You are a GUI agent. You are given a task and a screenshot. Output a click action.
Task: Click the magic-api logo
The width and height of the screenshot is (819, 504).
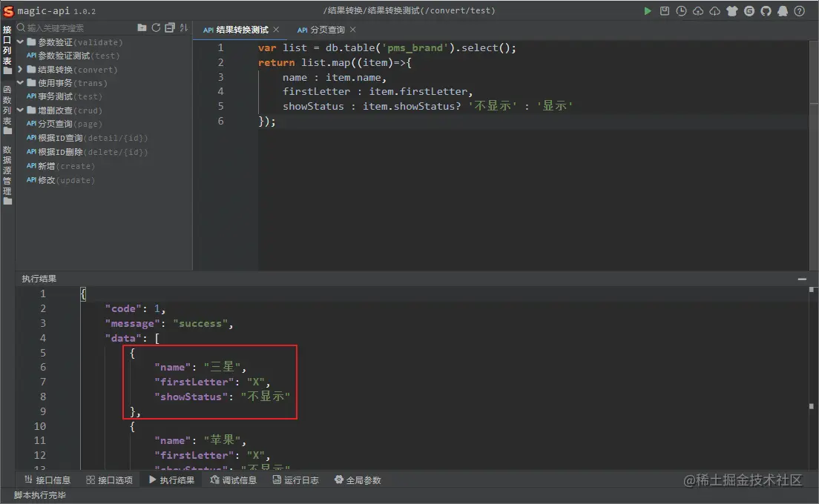(x=8, y=11)
